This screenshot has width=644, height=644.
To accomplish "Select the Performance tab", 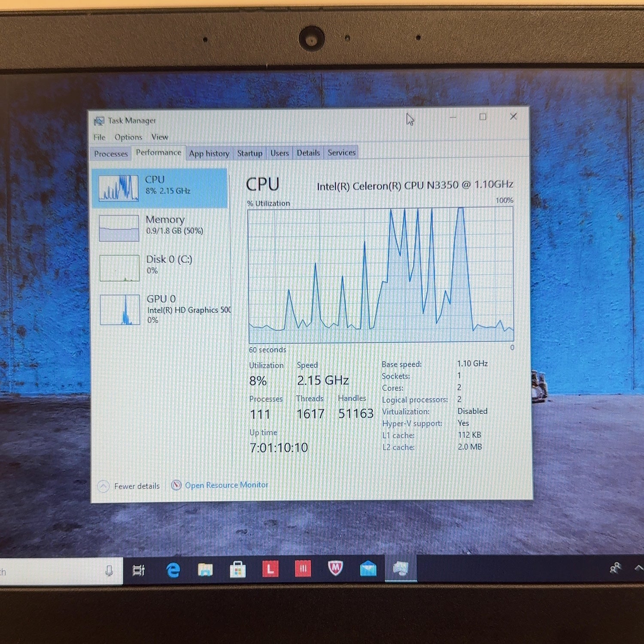I will (x=158, y=152).
